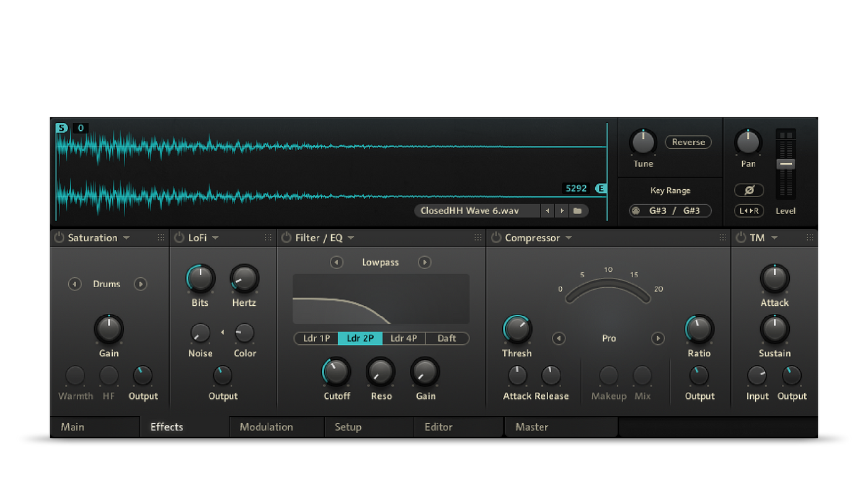Click the TM Sustain knob
The width and height of the screenshot is (868, 495).
pos(774,329)
